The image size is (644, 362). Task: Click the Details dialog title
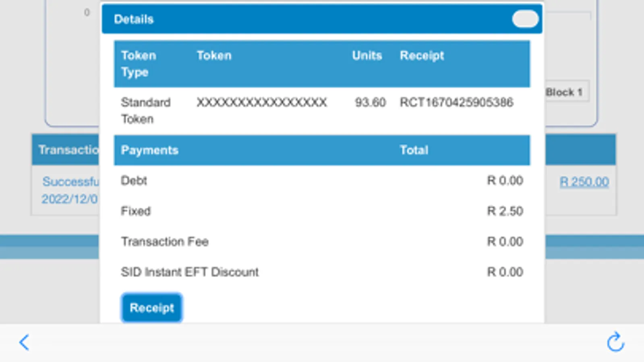click(x=134, y=19)
